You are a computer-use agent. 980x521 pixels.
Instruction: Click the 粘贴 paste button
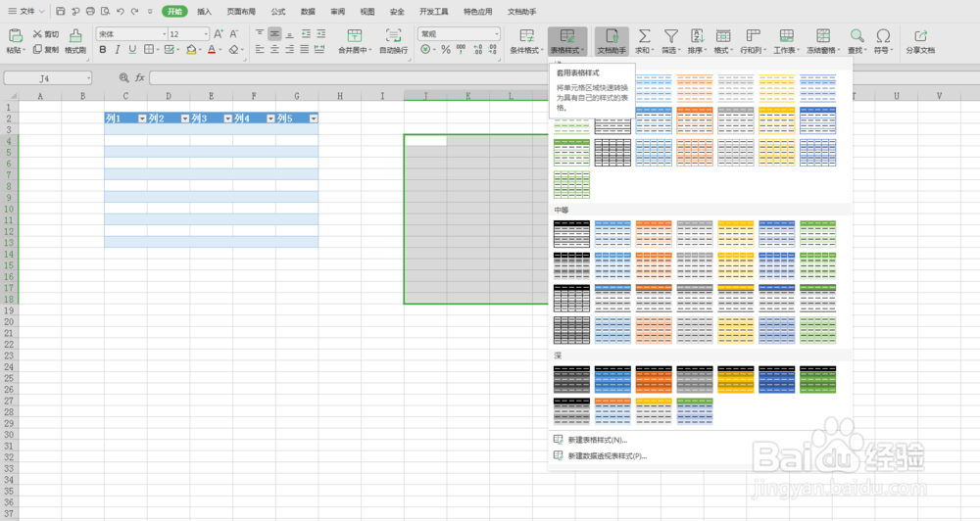(x=15, y=41)
